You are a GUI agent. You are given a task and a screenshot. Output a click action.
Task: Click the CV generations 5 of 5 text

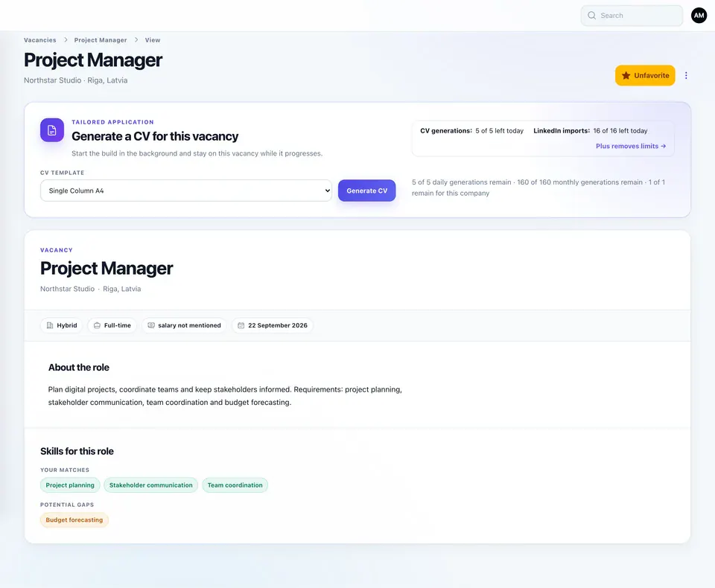coord(471,131)
